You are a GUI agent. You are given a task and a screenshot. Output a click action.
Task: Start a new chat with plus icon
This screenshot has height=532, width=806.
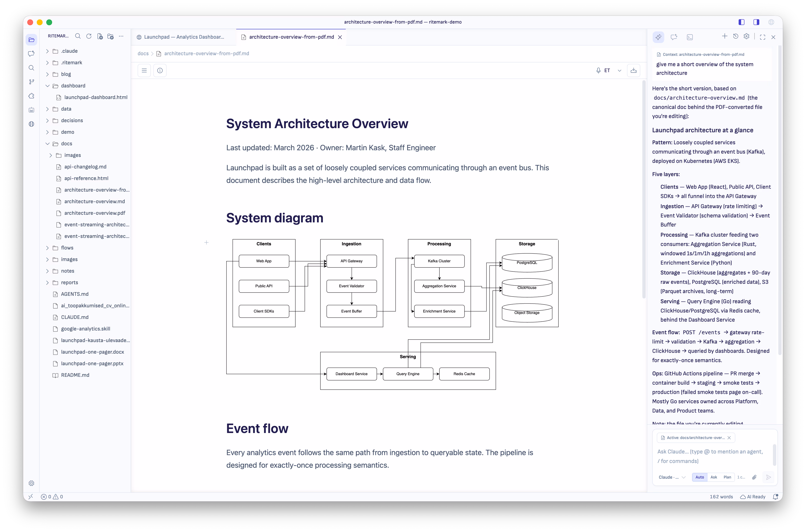tap(725, 36)
